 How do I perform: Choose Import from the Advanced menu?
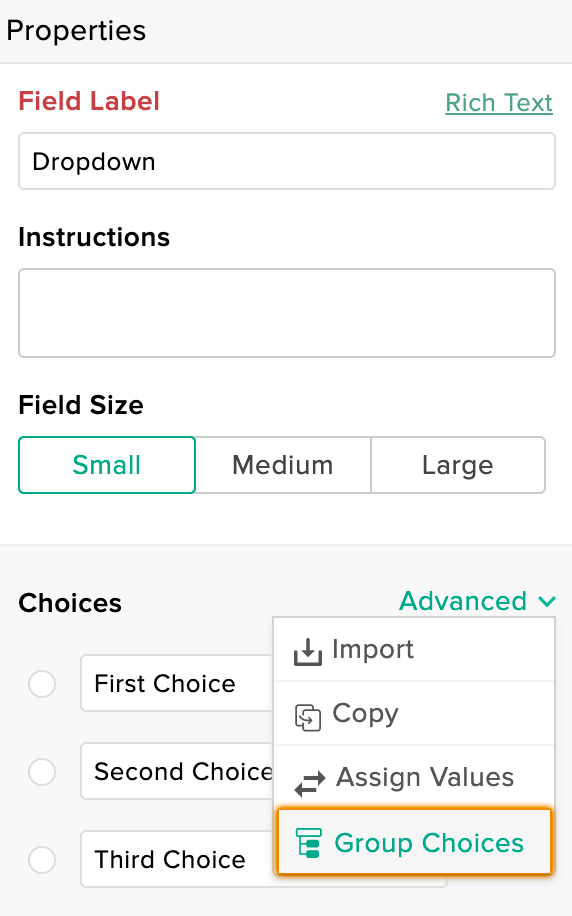coord(414,650)
